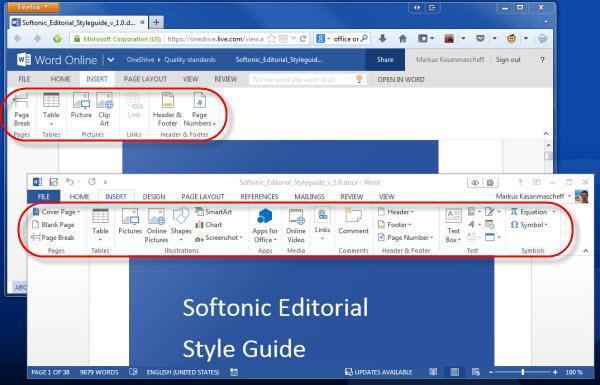Redo action in desktop Word toolbar
Viewport: 600px width, 385px height.
92,182
